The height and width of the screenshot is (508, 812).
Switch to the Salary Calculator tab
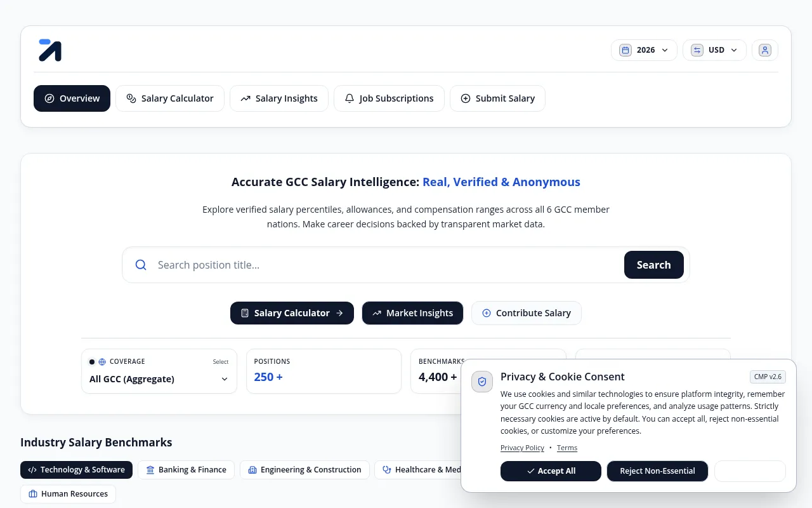[170, 98]
